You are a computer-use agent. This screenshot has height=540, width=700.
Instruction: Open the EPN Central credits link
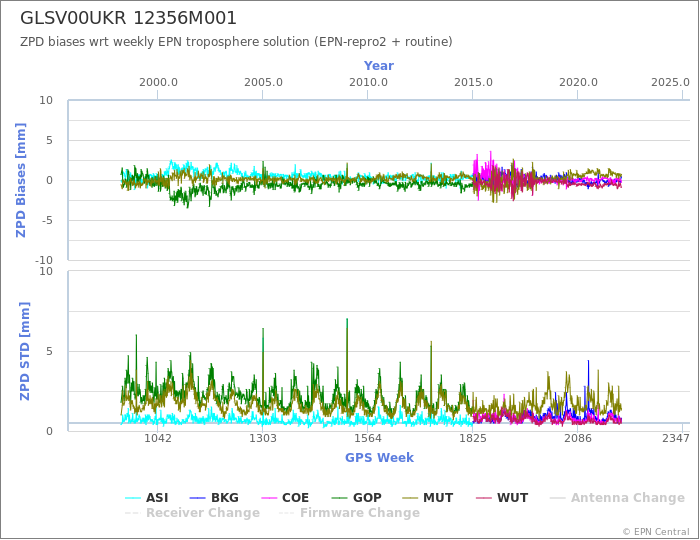[656, 532]
